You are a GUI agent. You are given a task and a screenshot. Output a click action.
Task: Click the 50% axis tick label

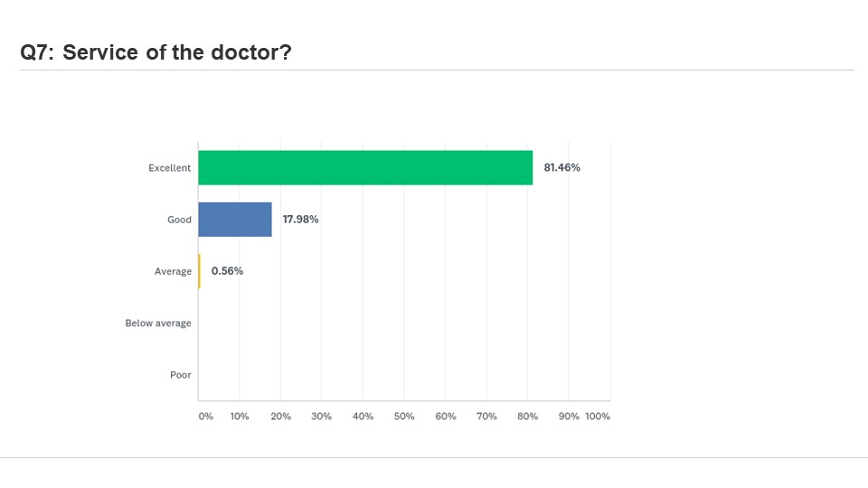[x=404, y=416]
